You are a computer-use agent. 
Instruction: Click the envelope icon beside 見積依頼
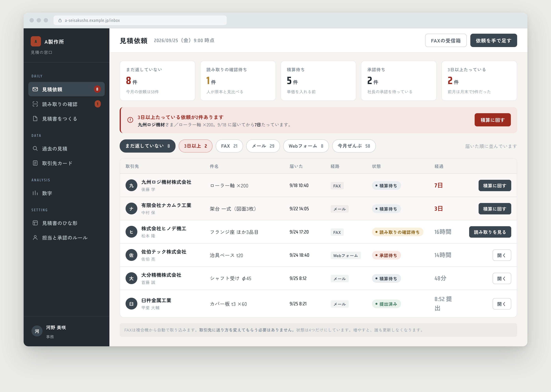click(x=35, y=89)
